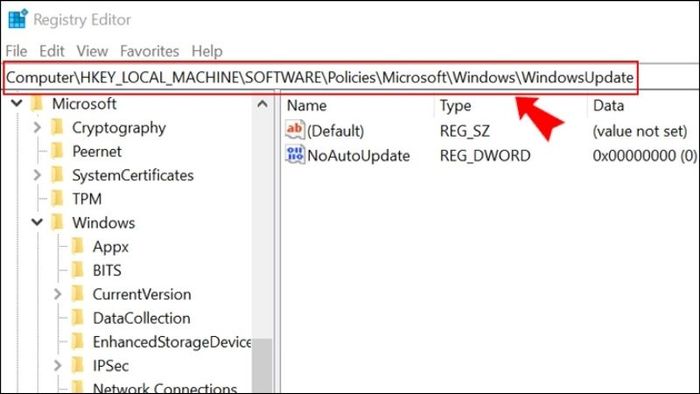
Task: Click the BITS folder icon
Action: 78,270
